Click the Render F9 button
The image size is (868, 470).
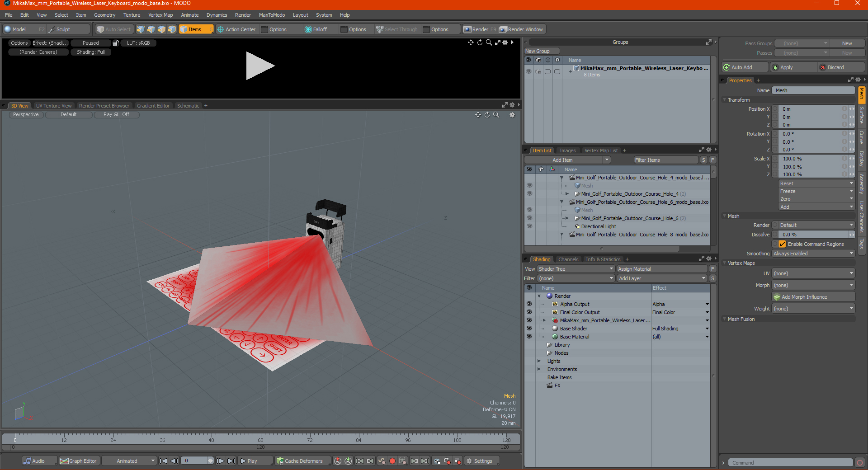tap(480, 29)
